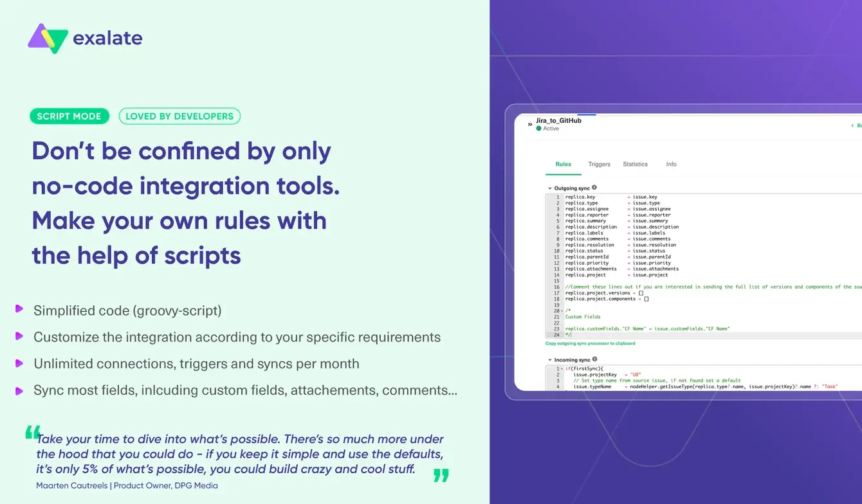Click the Jira_to_GitHub connection title
This screenshot has width=862, height=504.
click(x=558, y=120)
